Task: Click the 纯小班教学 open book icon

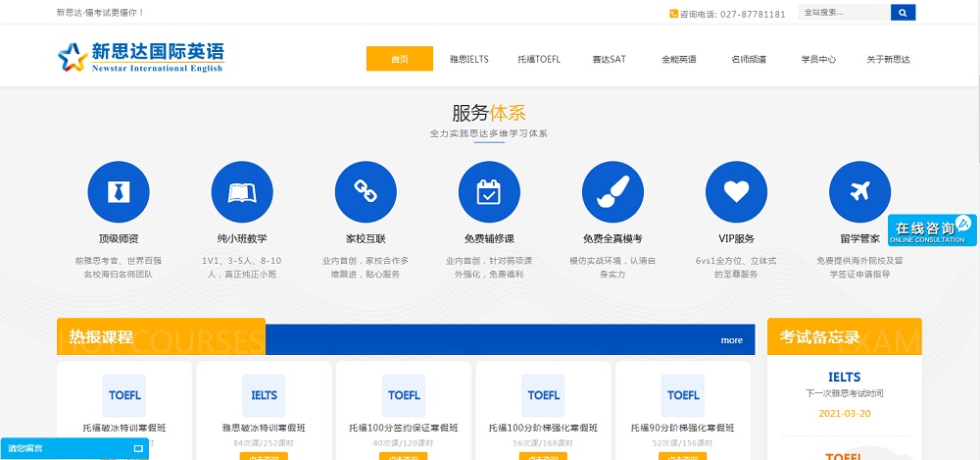Action: pos(242,191)
